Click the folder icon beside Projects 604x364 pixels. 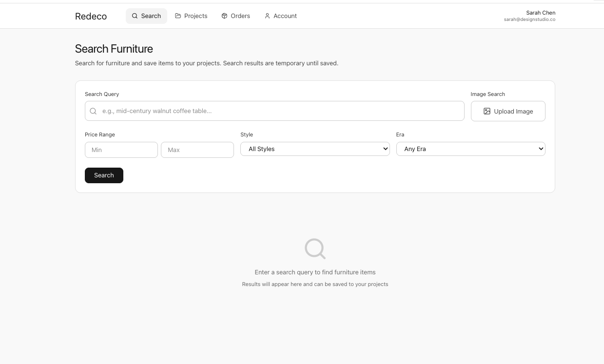click(x=178, y=16)
